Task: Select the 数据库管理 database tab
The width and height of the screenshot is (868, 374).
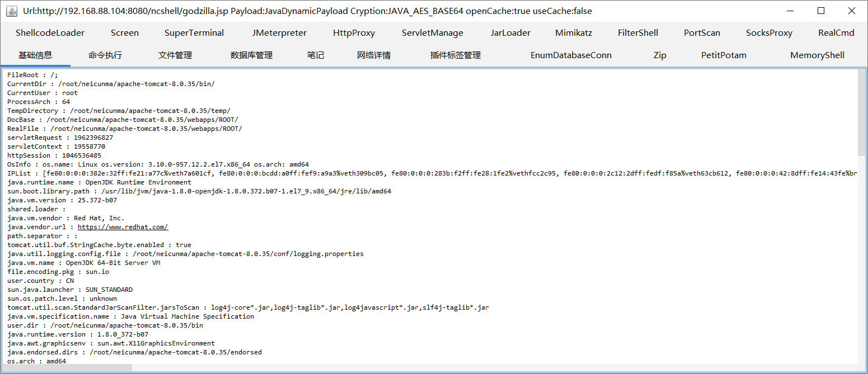Action: coord(251,55)
